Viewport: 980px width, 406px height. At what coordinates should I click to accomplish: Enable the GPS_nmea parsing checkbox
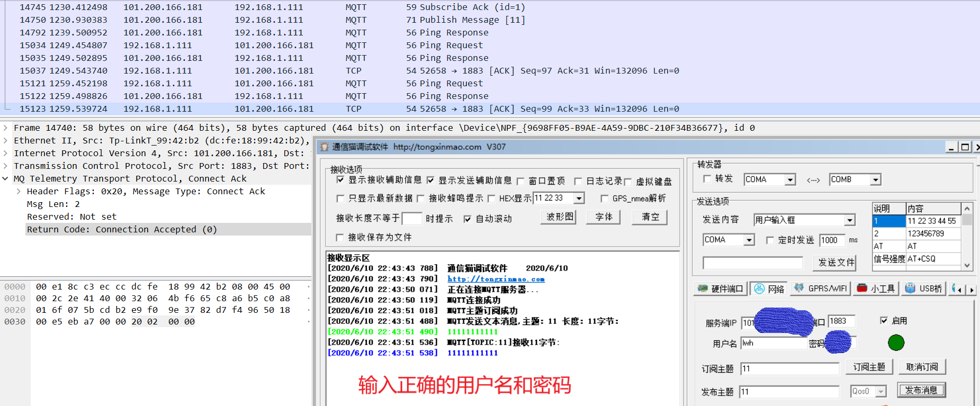click(605, 199)
